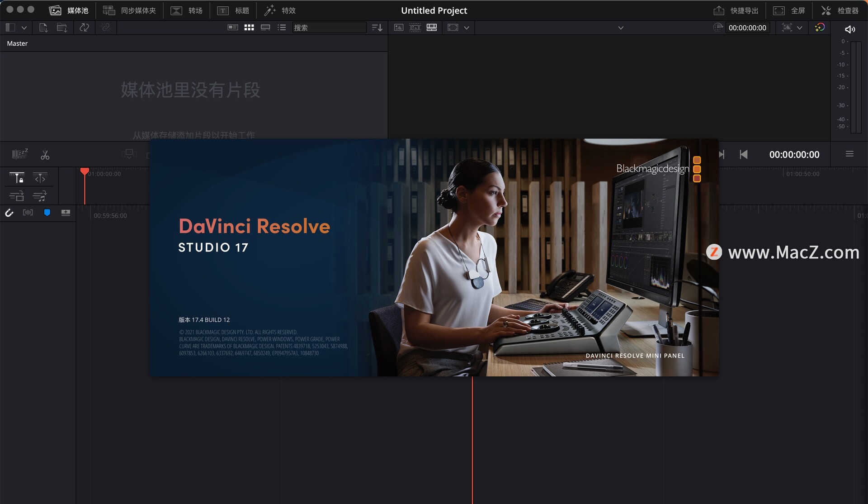The height and width of the screenshot is (504, 868).
Task: Toggle timeline snapping magnet
Action: coord(9,213)
